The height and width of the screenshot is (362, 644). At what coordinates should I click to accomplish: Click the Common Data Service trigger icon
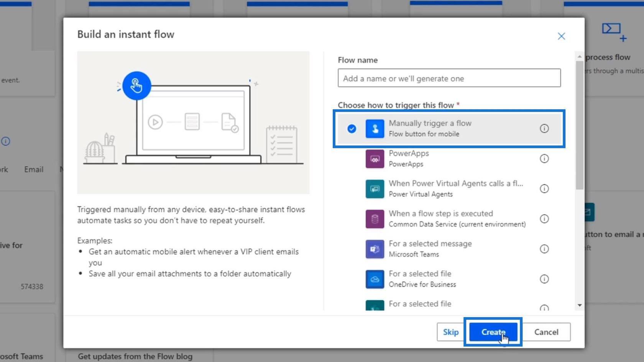coord(375,219)
